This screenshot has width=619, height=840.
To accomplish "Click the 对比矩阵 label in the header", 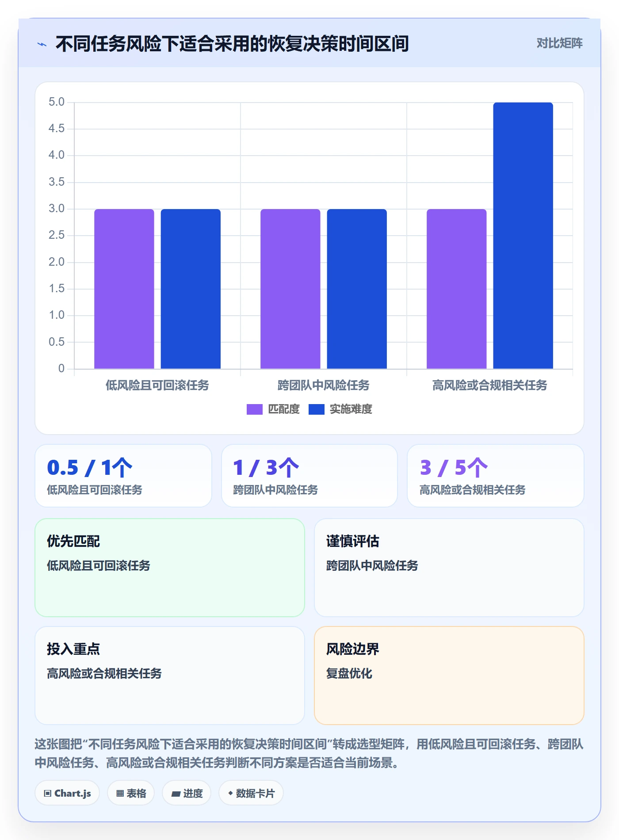I will tap(559, 43).
